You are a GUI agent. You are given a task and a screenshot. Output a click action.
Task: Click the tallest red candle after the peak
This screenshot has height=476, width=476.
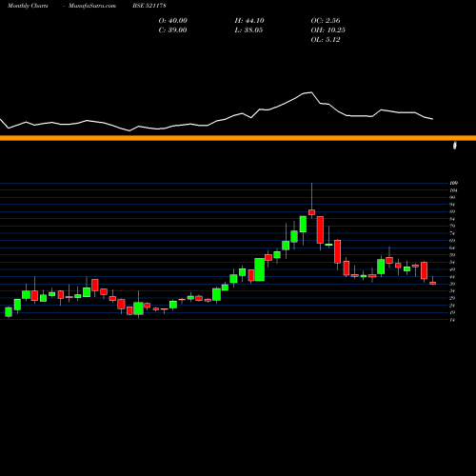320,230
